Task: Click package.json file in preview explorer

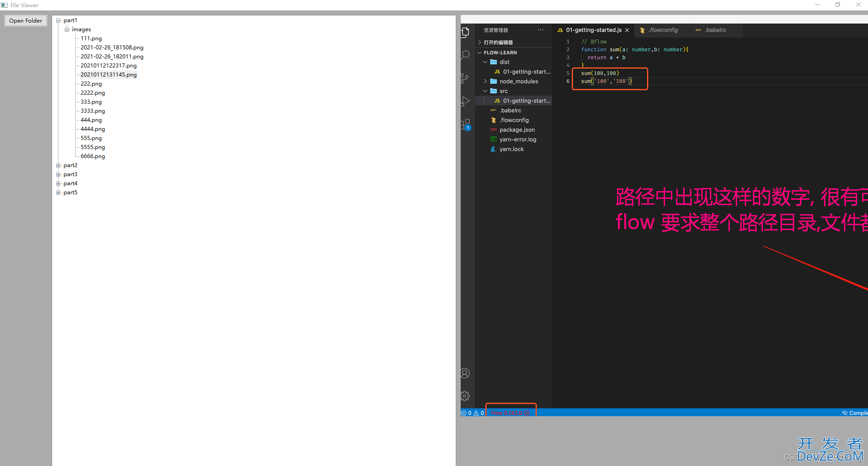Action: (x=514, y=130)
